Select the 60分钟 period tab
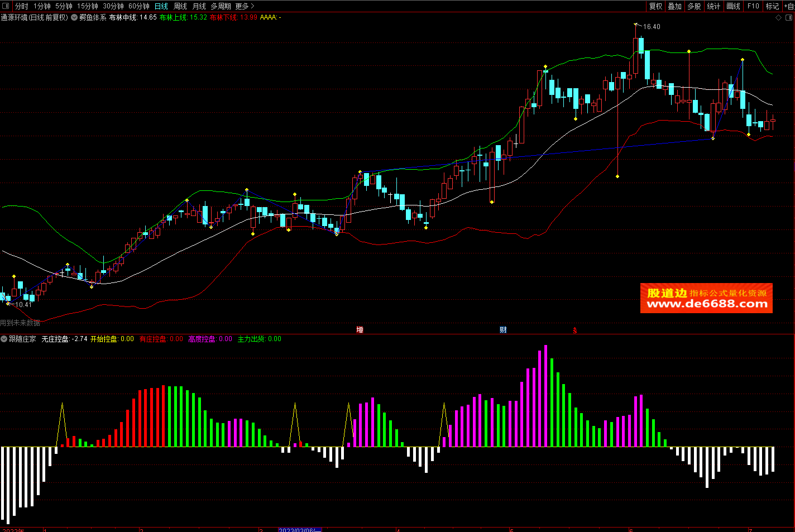 pos(139,6)
